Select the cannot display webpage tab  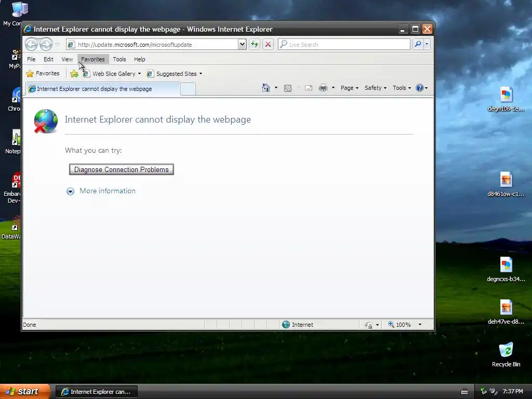103,89
